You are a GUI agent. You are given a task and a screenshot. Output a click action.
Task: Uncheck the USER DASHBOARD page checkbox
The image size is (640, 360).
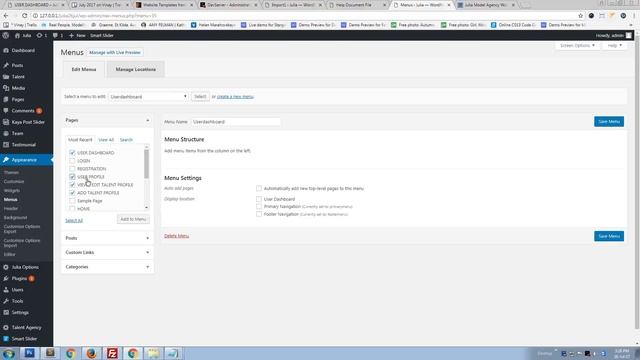click(72, 153)
